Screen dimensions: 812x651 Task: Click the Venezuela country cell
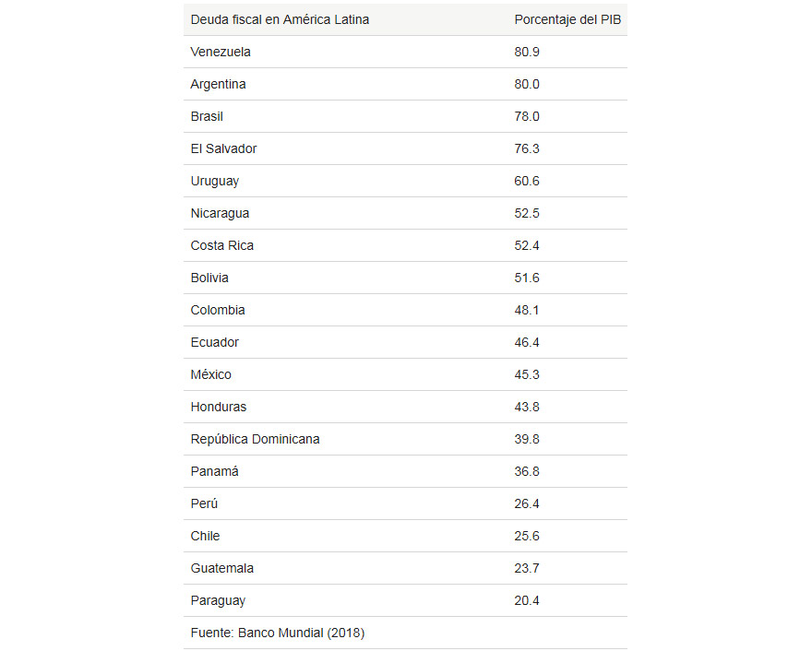[x=221, y=52]
